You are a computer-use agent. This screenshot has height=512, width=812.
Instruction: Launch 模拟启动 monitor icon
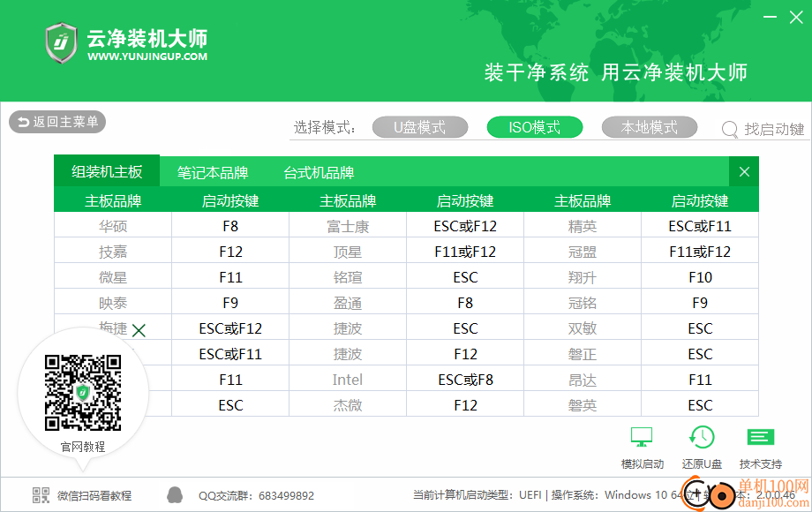[x=642, y=437]
